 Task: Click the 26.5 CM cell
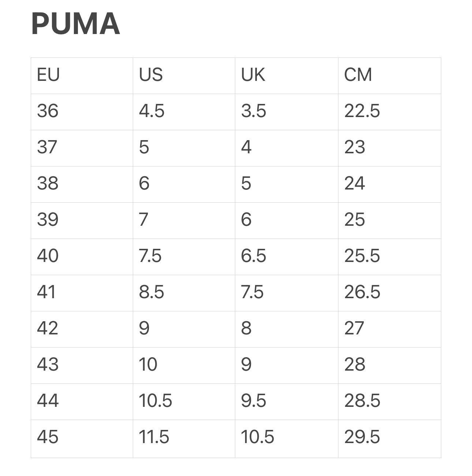point(362,292)
